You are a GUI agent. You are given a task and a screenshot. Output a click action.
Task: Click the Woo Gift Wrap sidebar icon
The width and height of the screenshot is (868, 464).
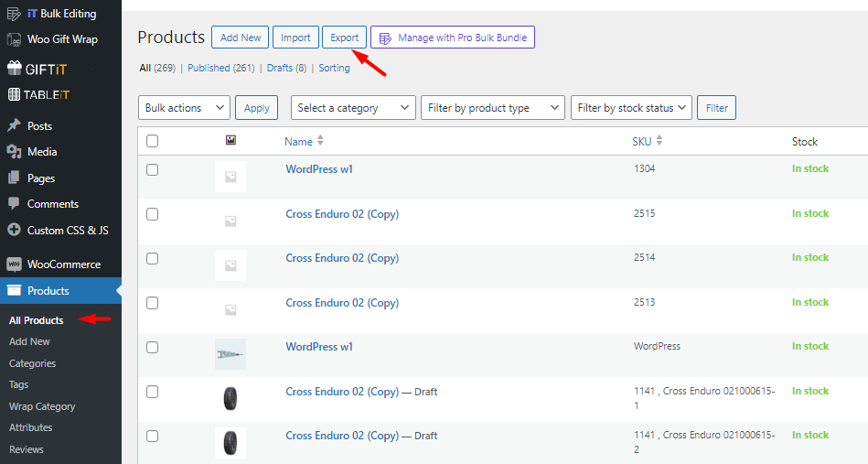pos(14,40)
